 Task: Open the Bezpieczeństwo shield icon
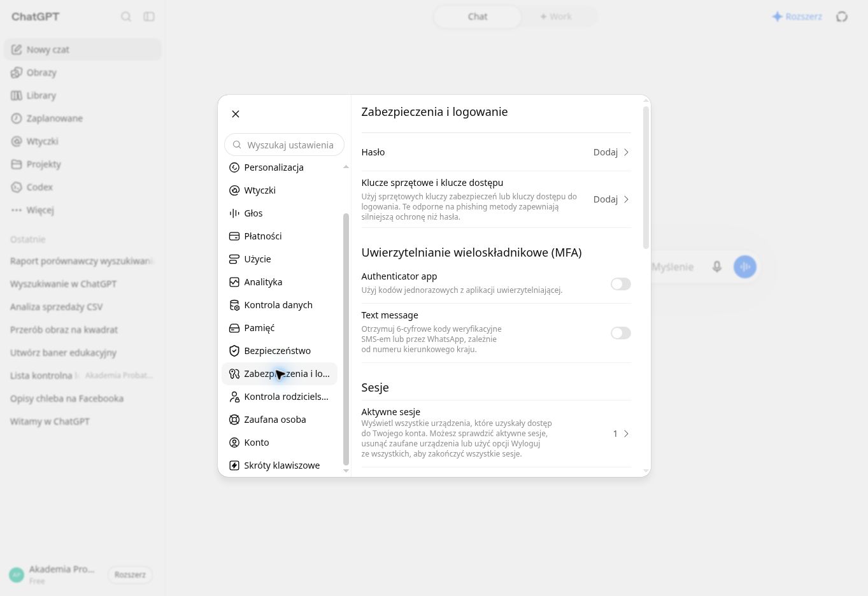click(234, 351)
